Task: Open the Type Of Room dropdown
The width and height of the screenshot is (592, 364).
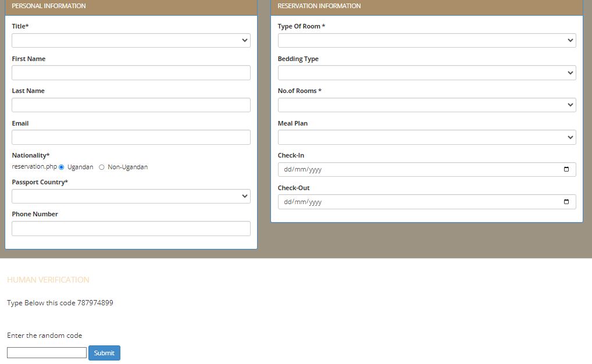Action: point(426,41)
